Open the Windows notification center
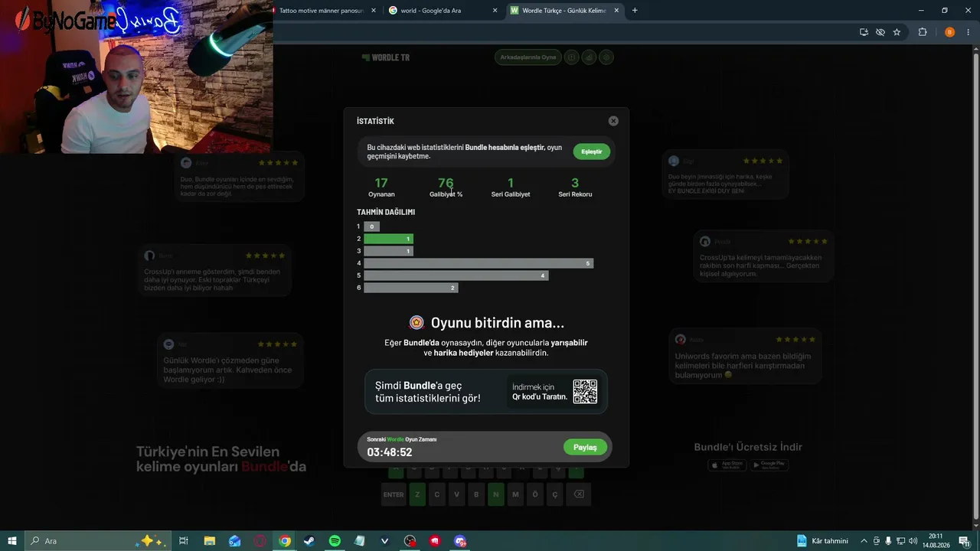Viewport: 980px width, 551px height. click(964, 541)
